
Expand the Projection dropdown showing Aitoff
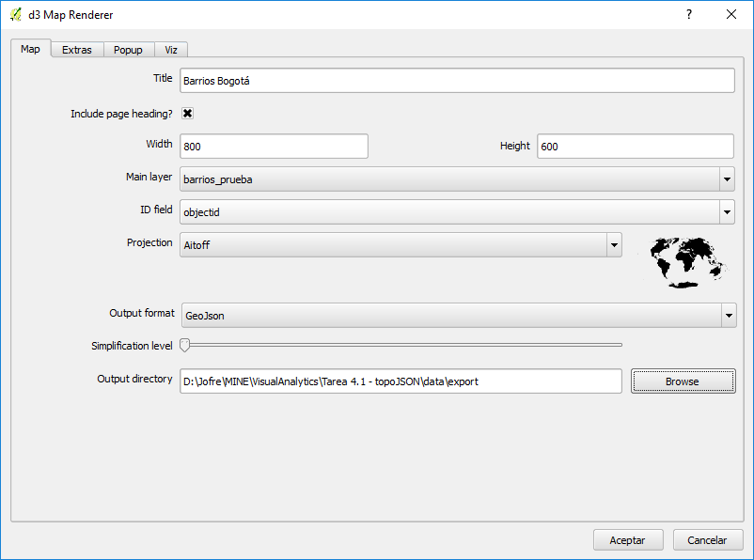tap(614, 244)
